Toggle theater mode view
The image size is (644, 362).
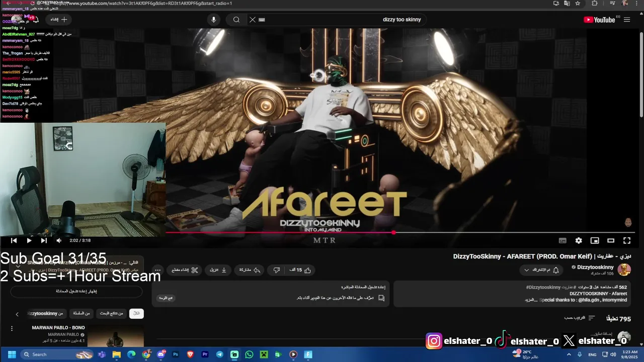[x=611, y=241]
